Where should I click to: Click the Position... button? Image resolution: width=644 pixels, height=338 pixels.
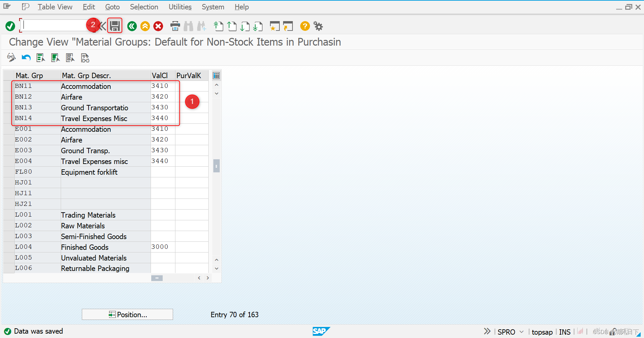(127, 315)
